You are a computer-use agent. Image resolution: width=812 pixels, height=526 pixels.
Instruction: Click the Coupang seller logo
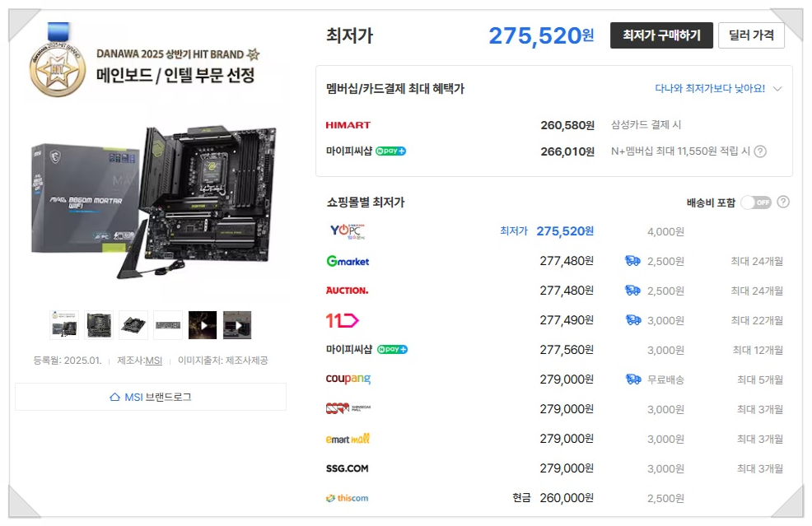(x=348, y=379)
